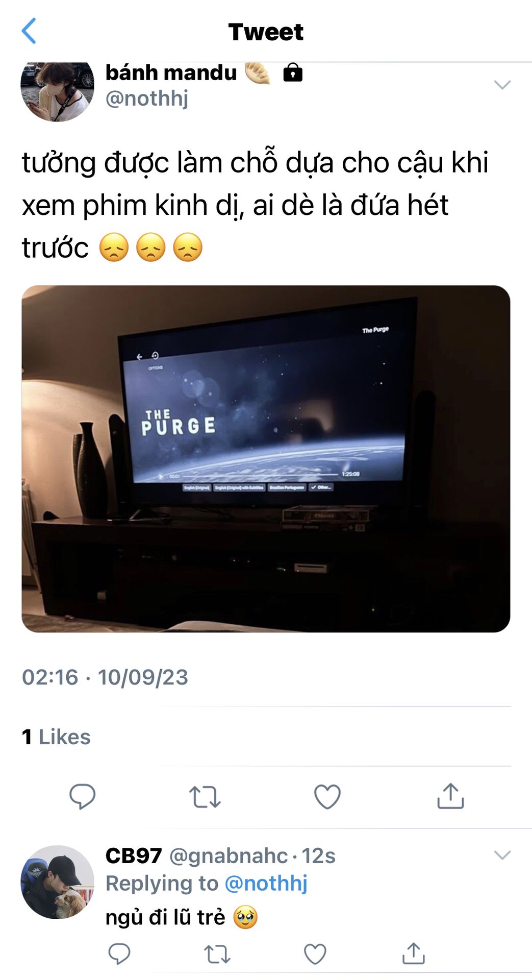
Task: Expand options chevron on main tweet
Action: point(502,85)
